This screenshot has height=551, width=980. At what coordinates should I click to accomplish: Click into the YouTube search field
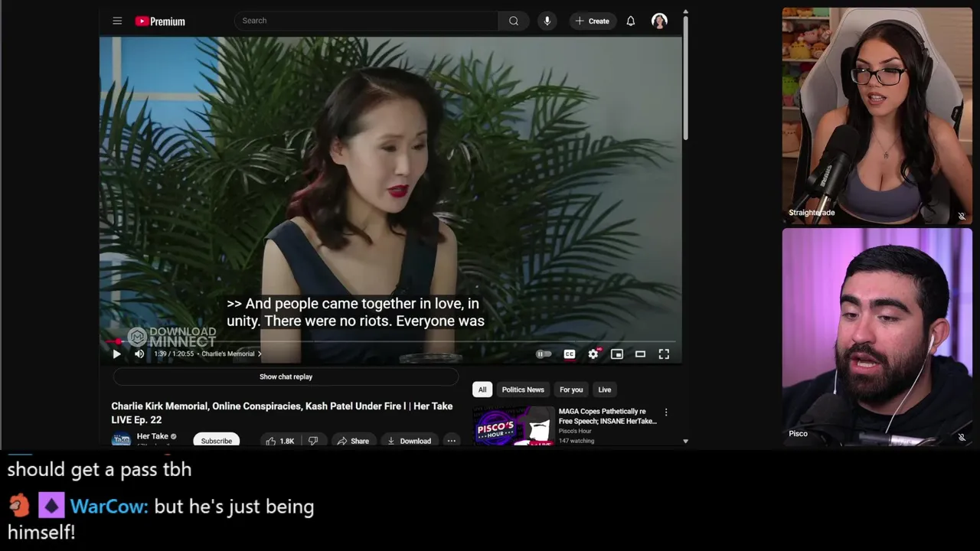(x=366, y=21)
